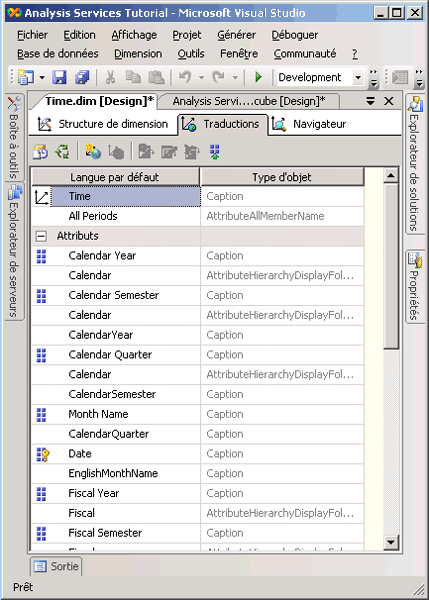Click the attribute icon beside Fiscal Semester
Viewport: 429px width, 600px height.
pos(41,533)
